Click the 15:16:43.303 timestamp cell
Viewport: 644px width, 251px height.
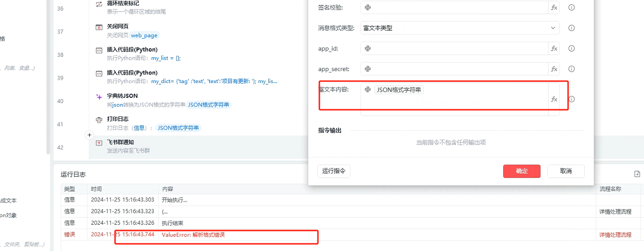point(122,200)
